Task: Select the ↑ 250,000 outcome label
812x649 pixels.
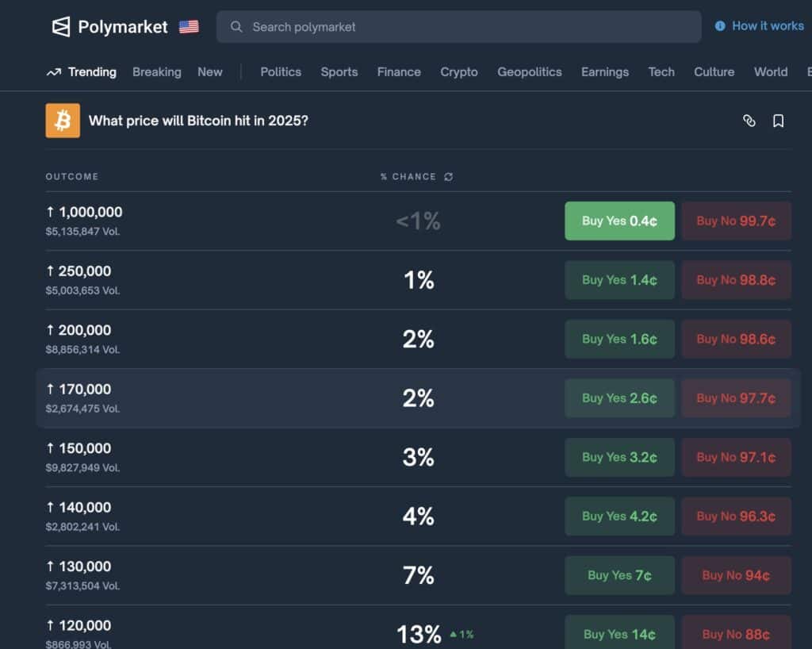Action: [79, 271]
